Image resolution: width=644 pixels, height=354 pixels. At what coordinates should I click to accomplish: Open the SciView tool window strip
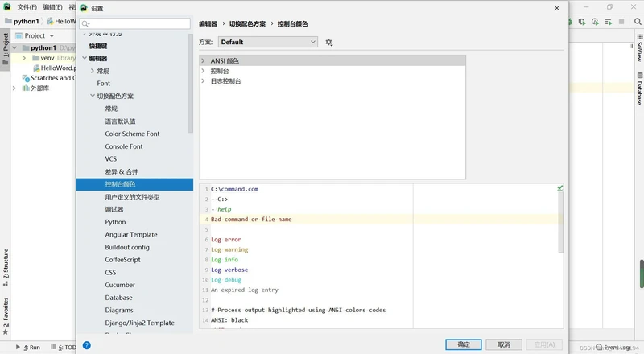point(639,48)
